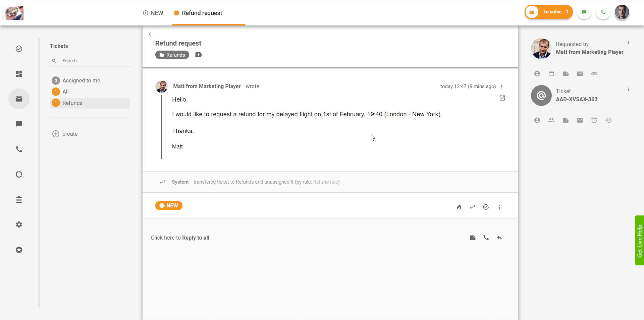Viewport: 644px width, 320px height.
Task: Switch to the NEW ticket tab
Action: click(x=153, y=13)
